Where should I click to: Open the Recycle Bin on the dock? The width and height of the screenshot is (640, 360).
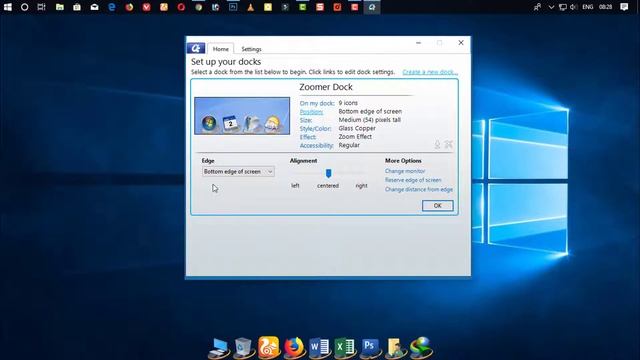tap(244, 348)
